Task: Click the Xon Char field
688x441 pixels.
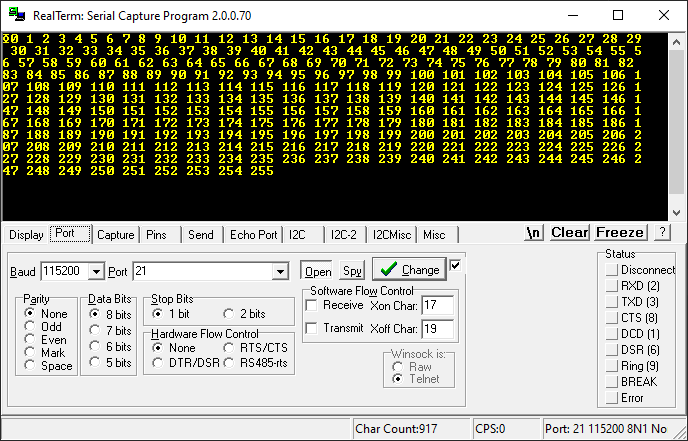Action: (x=437, y=305)
